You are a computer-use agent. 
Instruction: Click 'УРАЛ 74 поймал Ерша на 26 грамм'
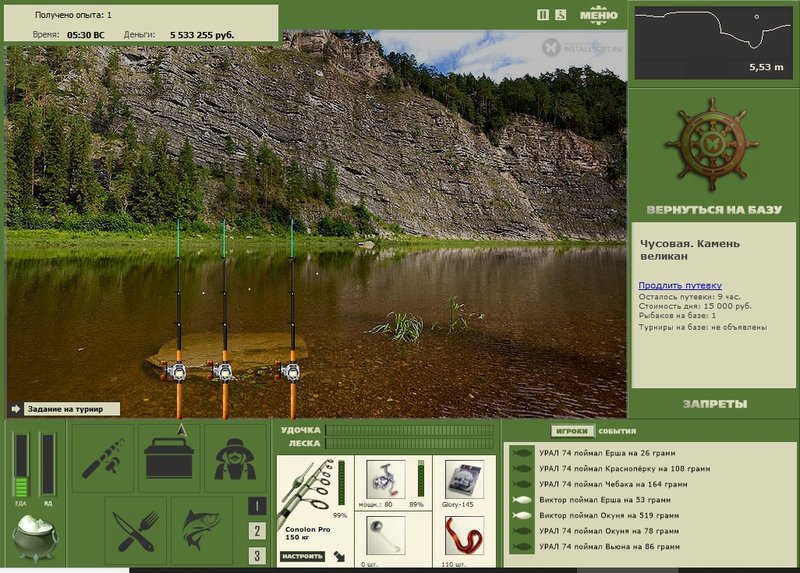point(607,453)
